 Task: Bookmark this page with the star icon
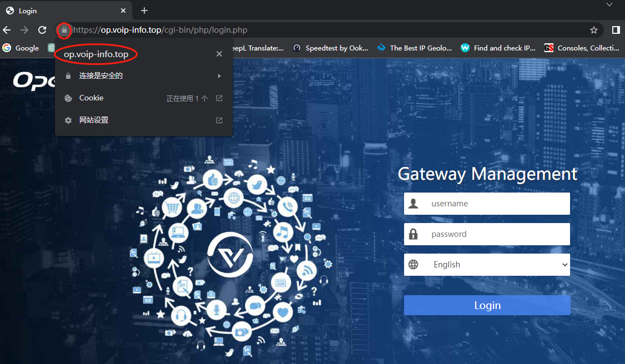[594, 30]
